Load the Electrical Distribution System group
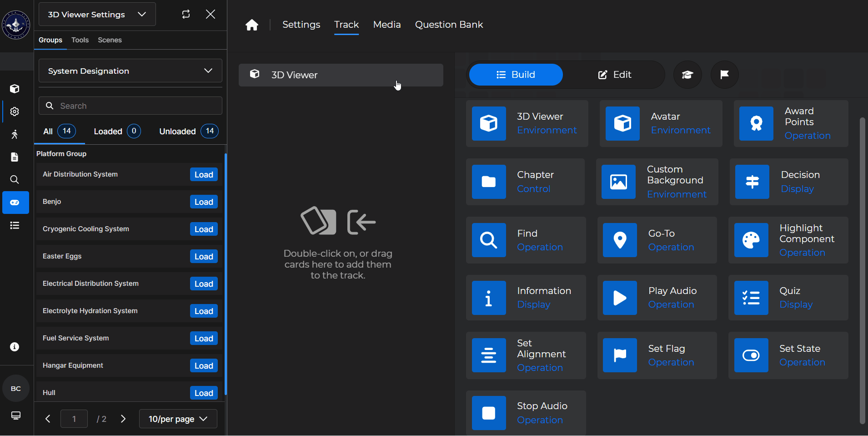 click(x=204, y=284)
